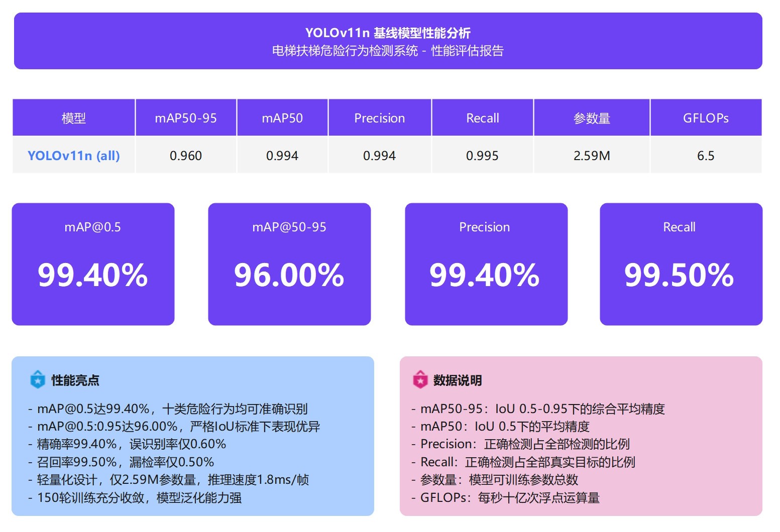The height and width of the screenshot is (532, 780).
Task: Click the title YOLOv11n 基线模型性能分析
Action: point(388,33)
